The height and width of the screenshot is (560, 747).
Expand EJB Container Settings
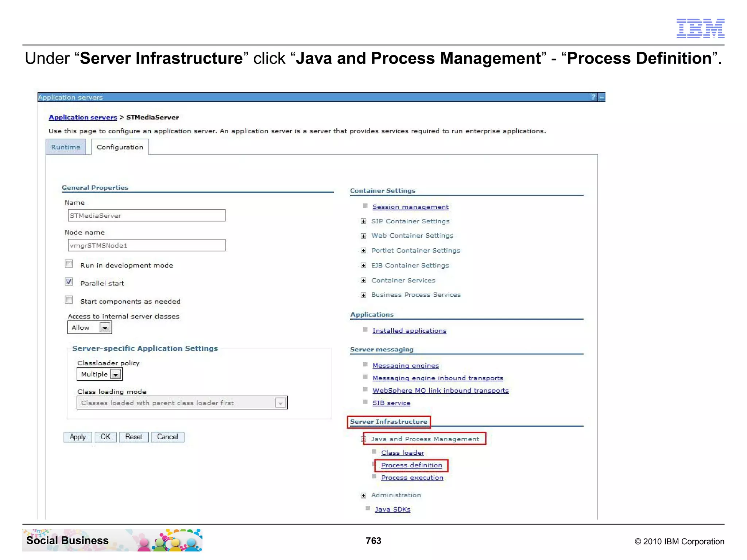[363, 265]
